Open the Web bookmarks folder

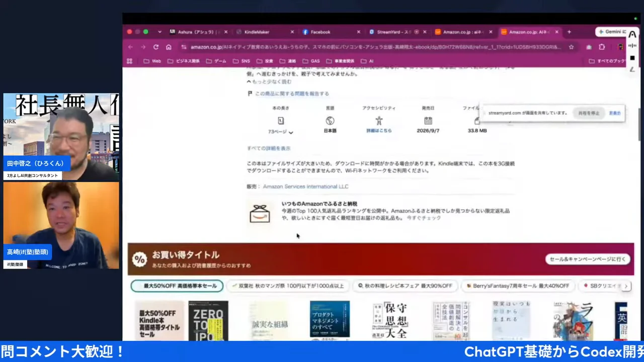[152, 61]
